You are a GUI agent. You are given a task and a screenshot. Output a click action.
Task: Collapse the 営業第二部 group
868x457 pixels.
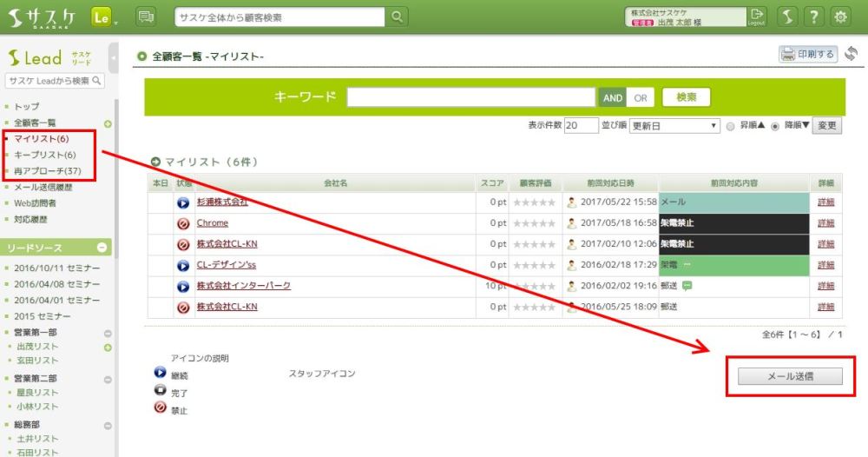[x=108, y=380]
